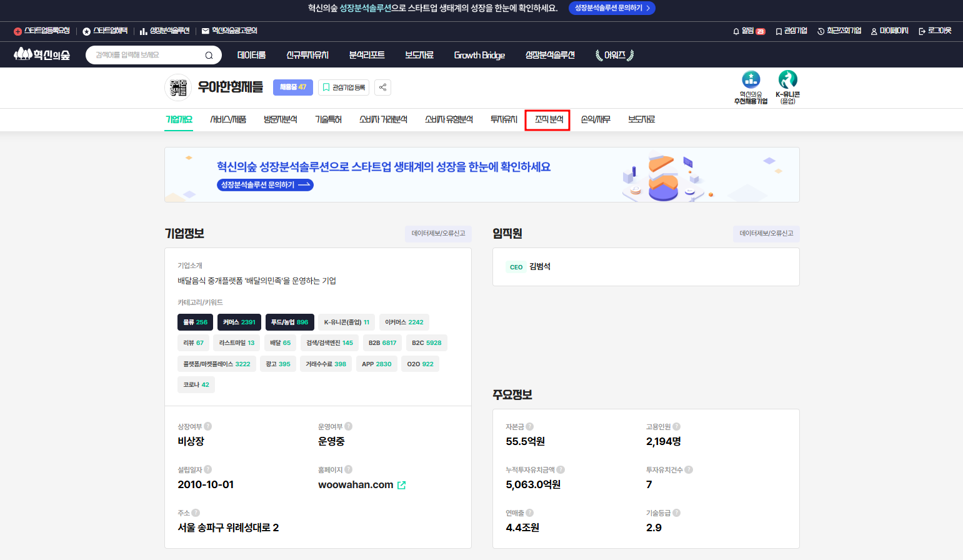
Task: Select the 플랫폼/마켓플레이스 3222 keyword tag
Action: tap(217, 364)
